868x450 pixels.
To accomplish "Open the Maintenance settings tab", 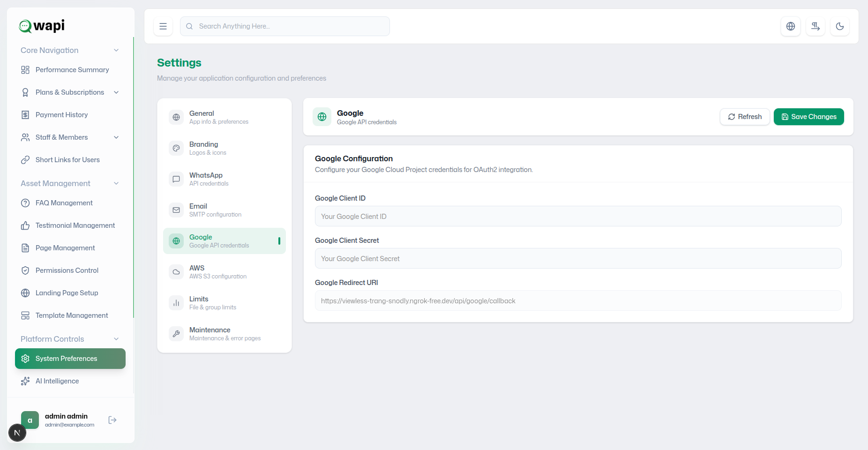I will click(224, 334).
